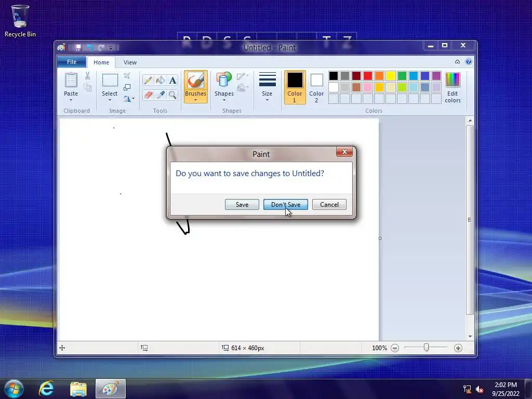532x399 pixels.
Task: Select the Color 1 box
Action: (x=295, y=87)
